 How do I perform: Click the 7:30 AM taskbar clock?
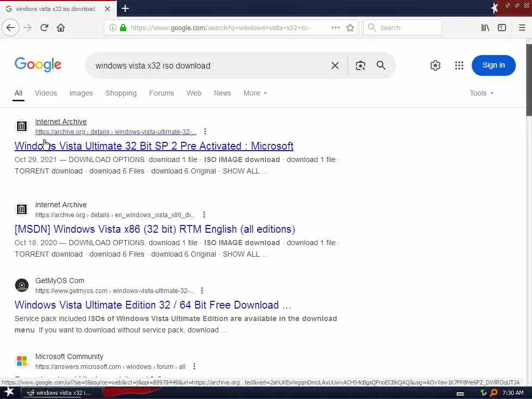click(x=513, y=393)
